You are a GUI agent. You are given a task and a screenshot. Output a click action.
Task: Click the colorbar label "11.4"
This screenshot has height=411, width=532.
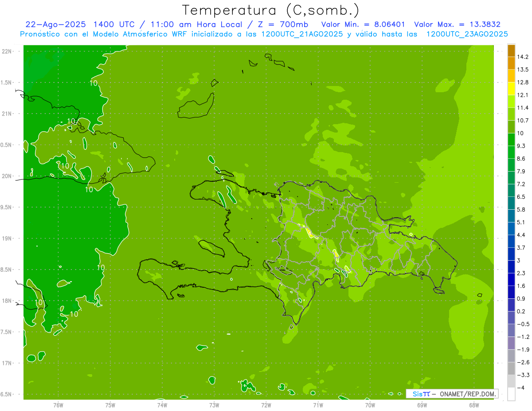523,108
